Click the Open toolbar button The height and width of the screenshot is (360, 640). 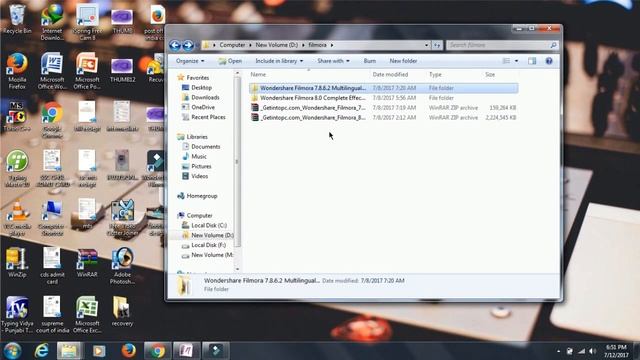[230, 61]
